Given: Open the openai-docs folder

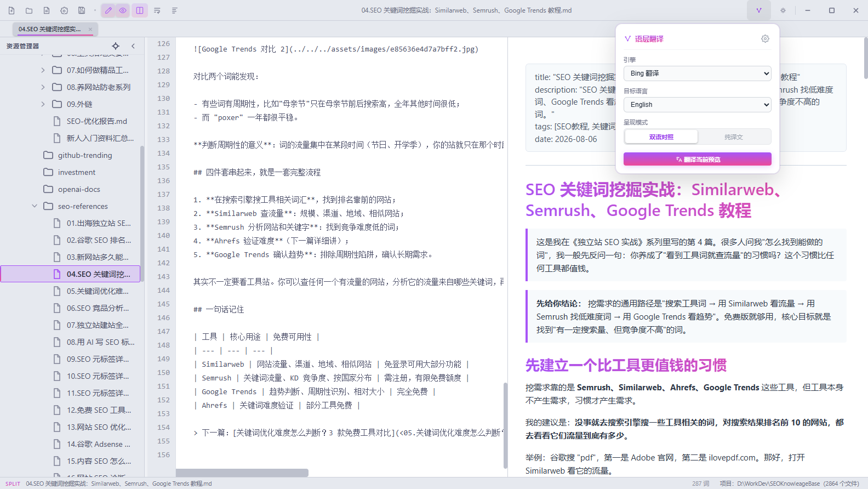Looking at the screenshot, I should [x=79, y=189].
